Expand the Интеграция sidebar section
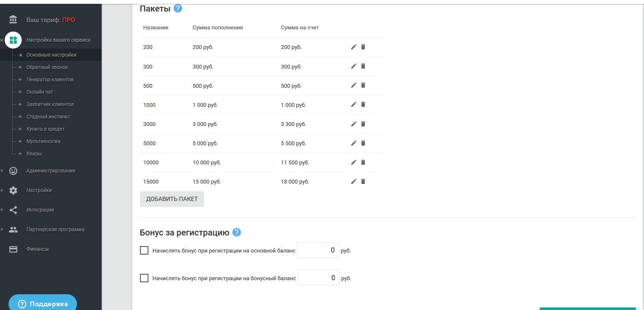The width and height of the screenshot is (644, 310). pos(40,210)
